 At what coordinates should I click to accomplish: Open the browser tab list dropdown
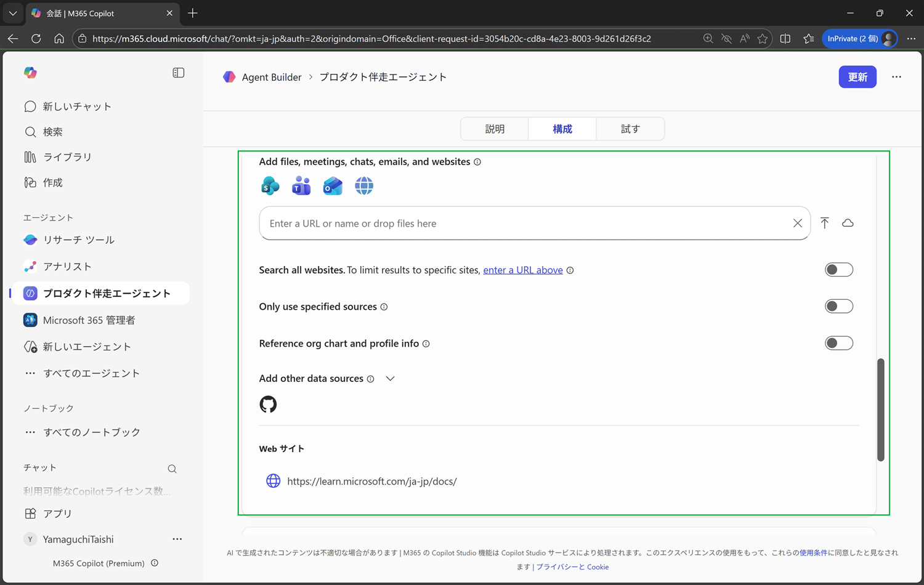(x=12, y=13)
